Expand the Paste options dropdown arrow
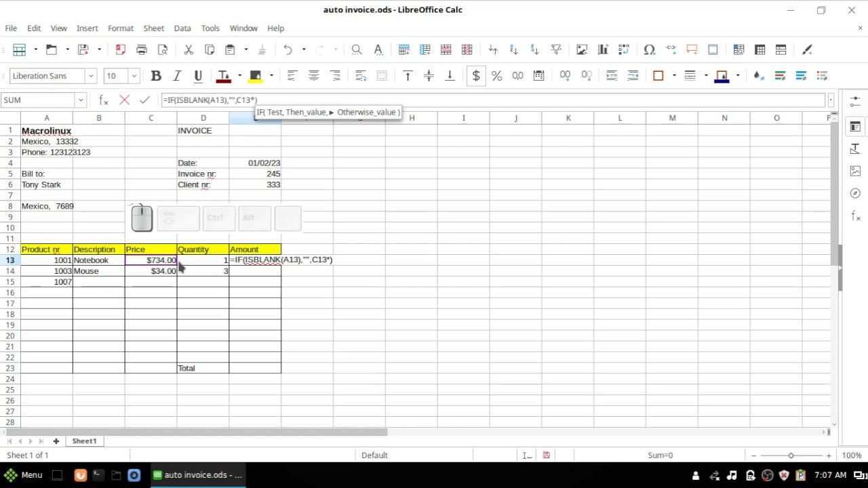The image size is (868, 488). pyautogui.click(x=245, y=49)
